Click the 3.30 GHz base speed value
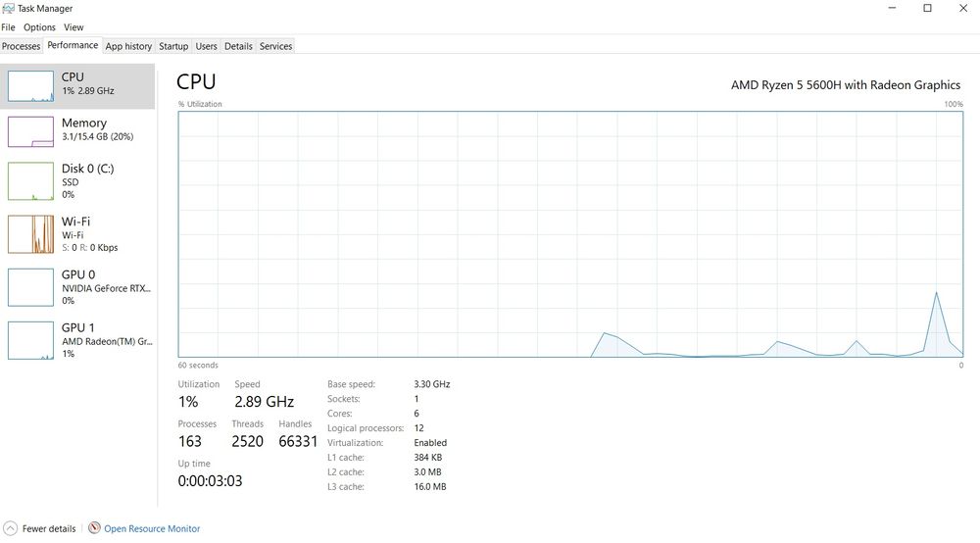 click(432, 384)
